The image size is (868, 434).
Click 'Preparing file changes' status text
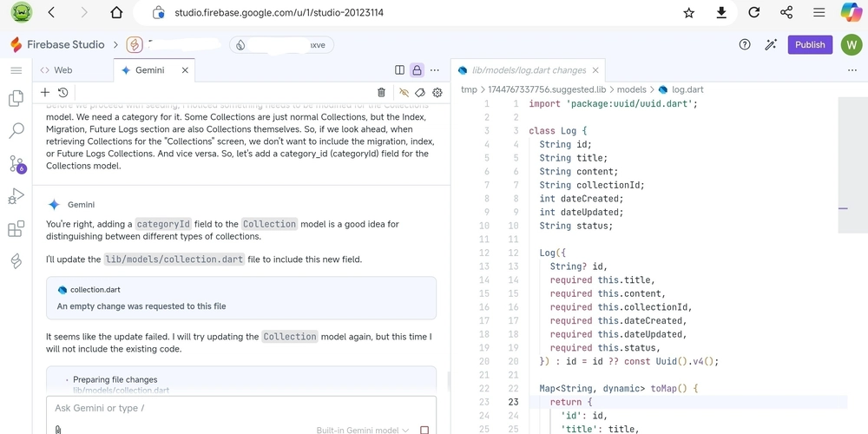tap(115, 380)
